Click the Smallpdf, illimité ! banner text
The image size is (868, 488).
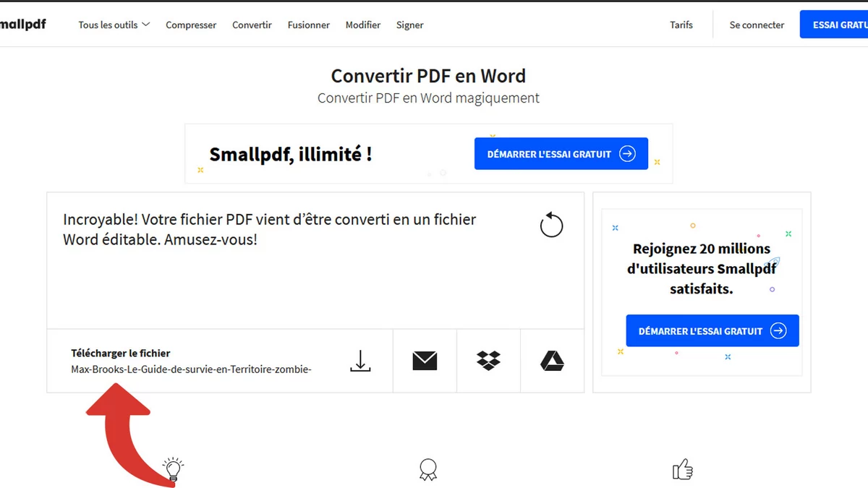[291, 154]
